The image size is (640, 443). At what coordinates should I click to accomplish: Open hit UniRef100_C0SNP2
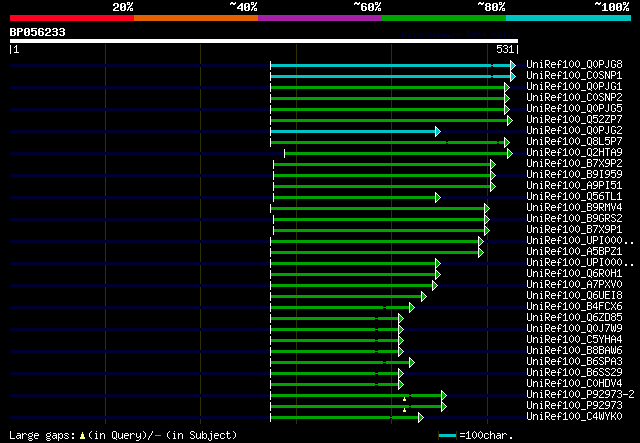(574, 98)
